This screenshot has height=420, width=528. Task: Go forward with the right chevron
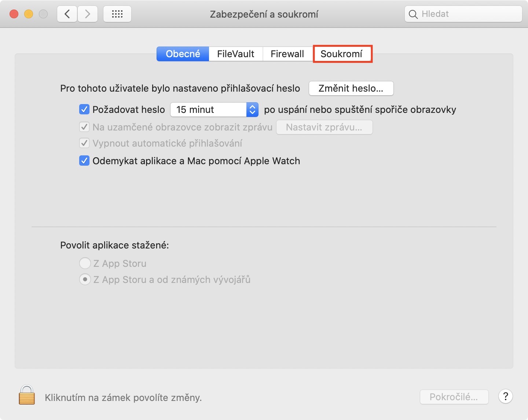[x=88, y=14]
